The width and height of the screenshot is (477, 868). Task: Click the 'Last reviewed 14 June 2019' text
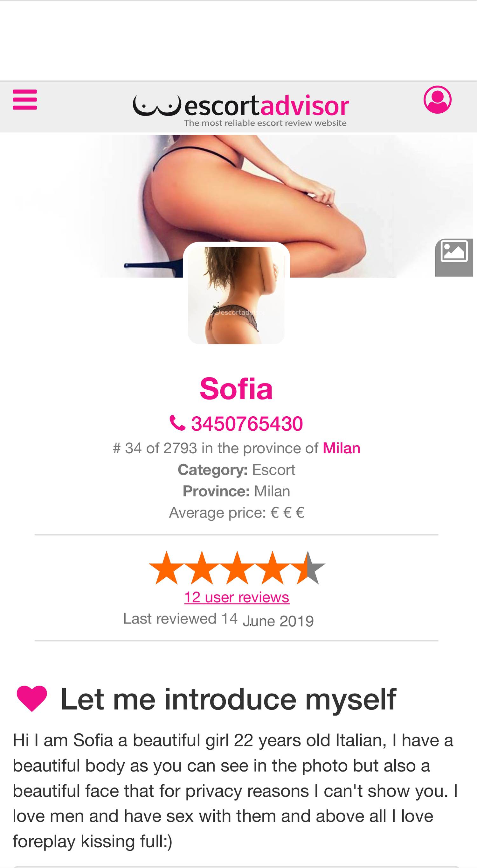[x=218, y=619]
